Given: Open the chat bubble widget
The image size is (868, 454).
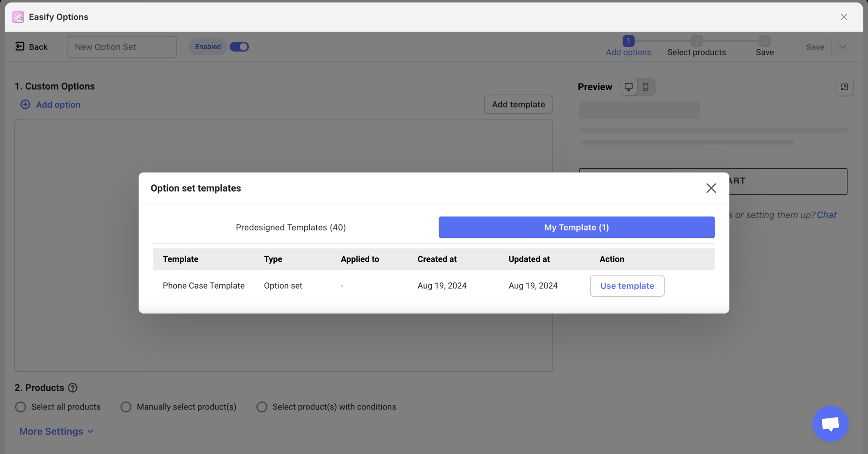Looking at the screenshot, I should point(829,423).
